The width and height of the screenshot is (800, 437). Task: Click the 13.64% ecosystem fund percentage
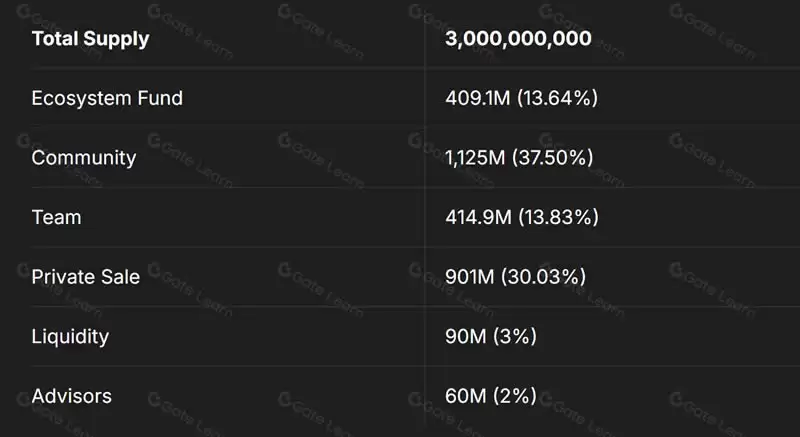(x=555, y=99)
